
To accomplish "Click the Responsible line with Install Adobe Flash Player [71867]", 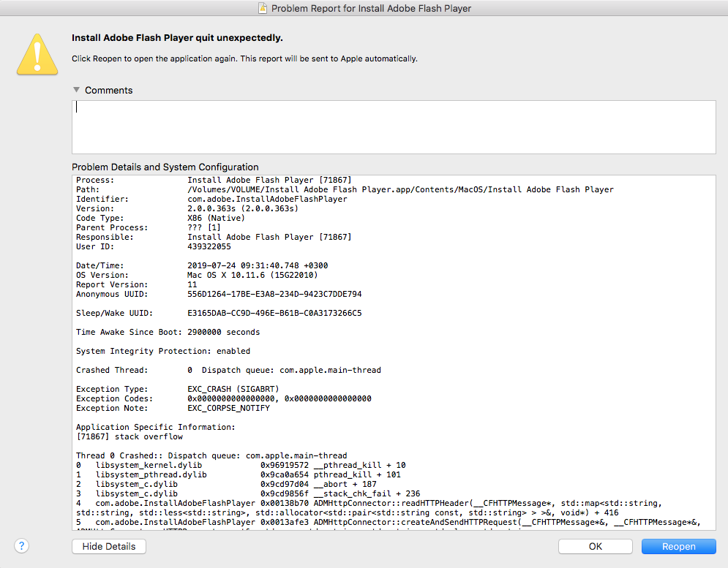I will 214,237.
